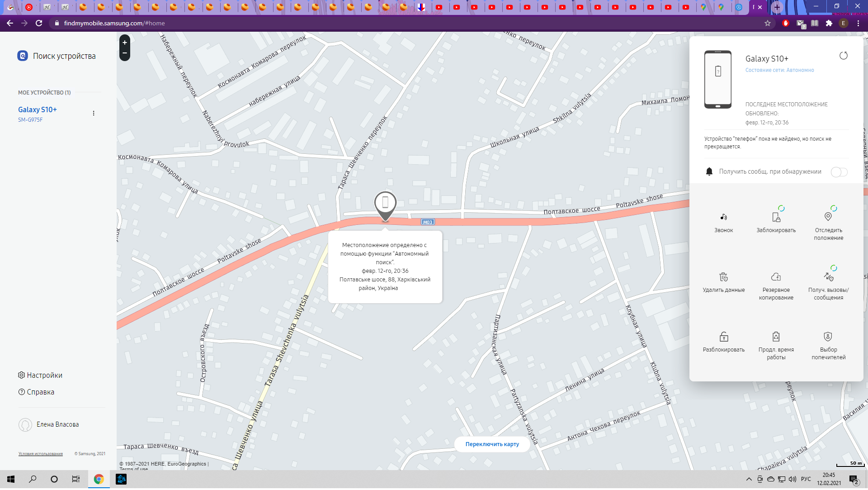868x490 pixels.
Task: Switch input language РУС
Action: [x=806, y=479]
